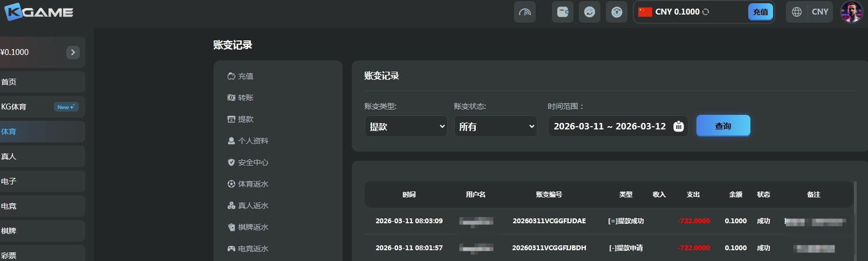This screenshot has width=868, height=261.
Task: Open 真人 in left sidebar
Action: coord(43,156)
